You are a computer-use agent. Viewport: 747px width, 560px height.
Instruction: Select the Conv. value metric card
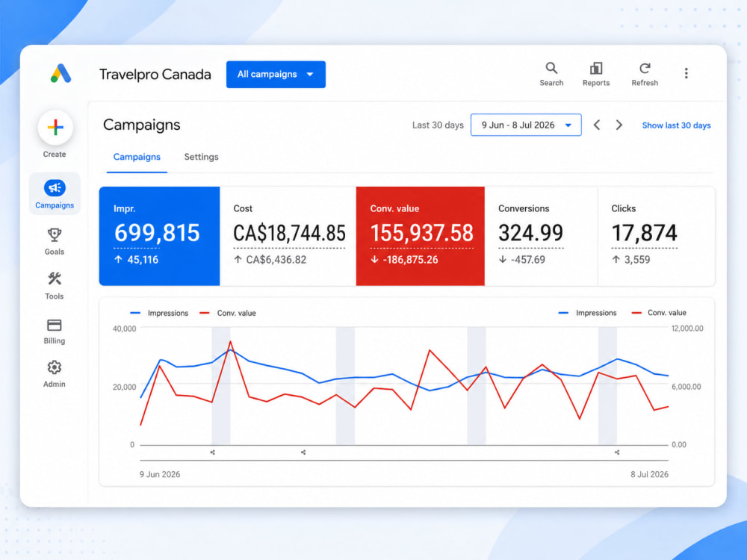tap(420, 236)
